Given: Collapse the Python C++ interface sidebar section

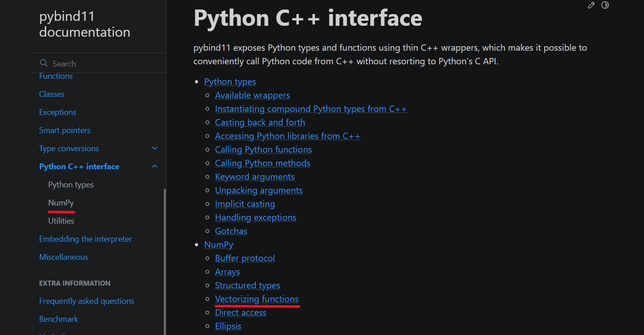Looking at the screenshot, I should (155, 167).
